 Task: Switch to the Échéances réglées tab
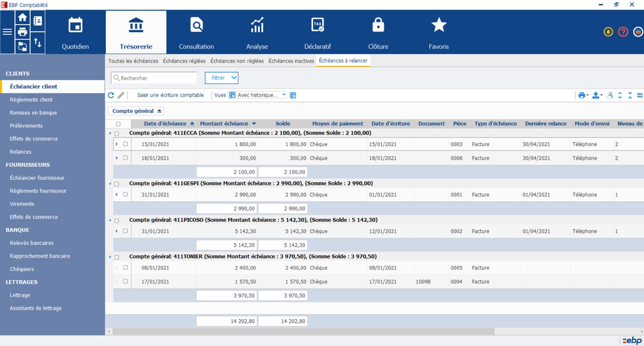pyautogui.click(x=184, y=61)
